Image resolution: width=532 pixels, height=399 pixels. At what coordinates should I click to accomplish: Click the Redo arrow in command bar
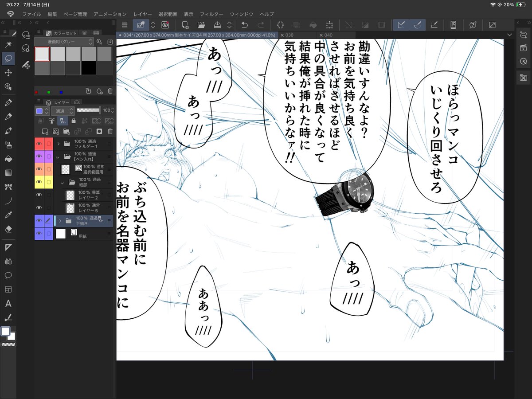point(261,25)
